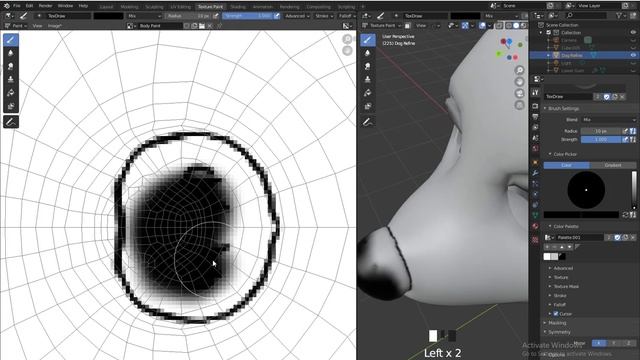Image resolution: width=640 pixels, height=360 pixels.
Task: Select the Clone tool in 3D viewport toolbar
Action: coord(368,80)
